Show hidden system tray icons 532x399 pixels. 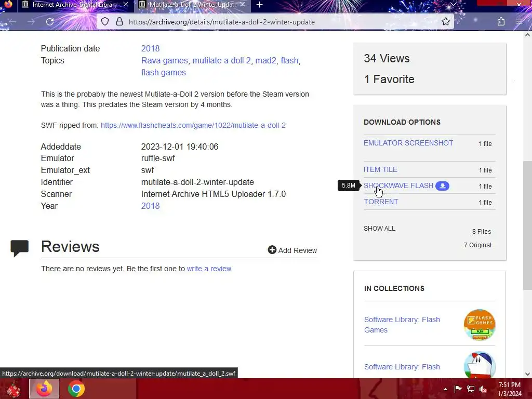pos(445,389)
